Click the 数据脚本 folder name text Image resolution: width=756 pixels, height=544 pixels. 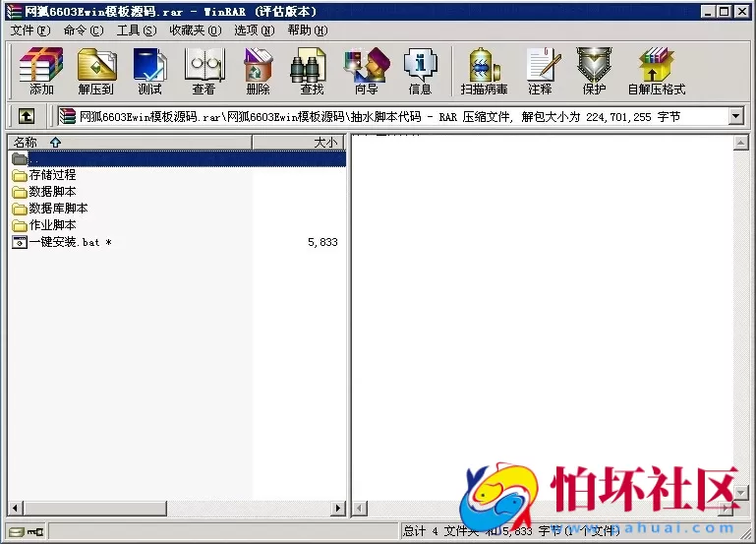pos(52,192)
